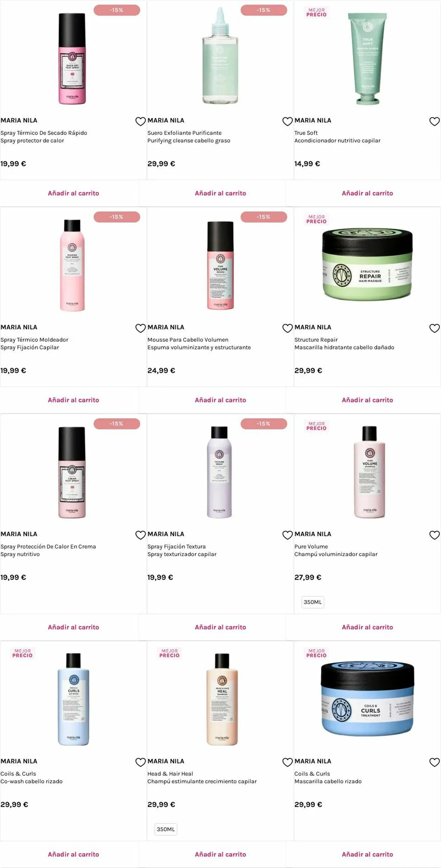
Task: Heart the Spray Fijación Textura product
Action: (x=288, y=535)
